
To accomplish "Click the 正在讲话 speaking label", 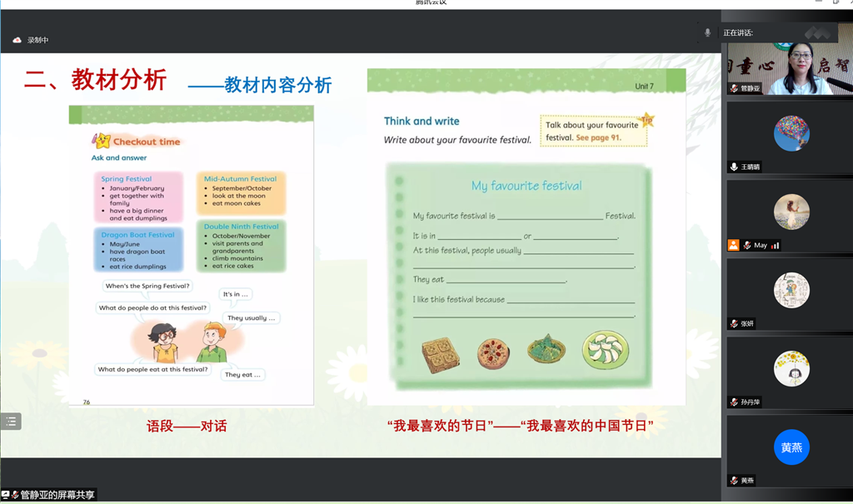I will tap(738, 32).
